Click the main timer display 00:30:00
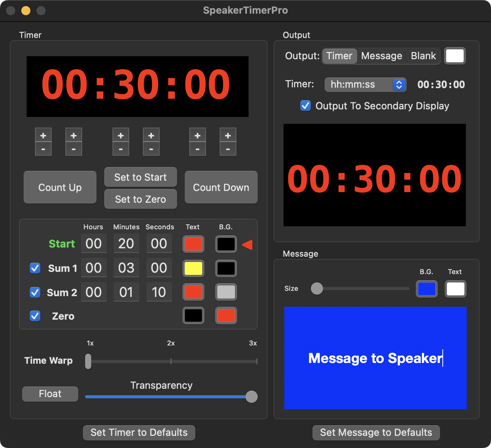491x448 pixels. (138, 87)
